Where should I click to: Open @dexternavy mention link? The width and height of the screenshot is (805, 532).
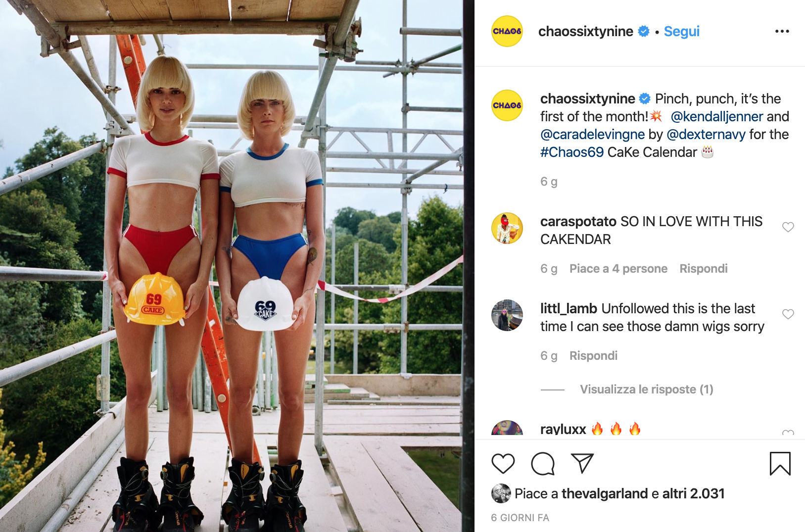coord(706,134)
